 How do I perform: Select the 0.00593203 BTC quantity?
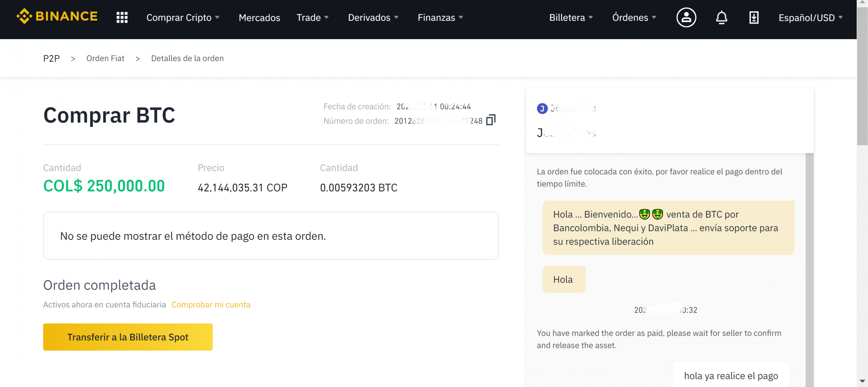(359, 188)
